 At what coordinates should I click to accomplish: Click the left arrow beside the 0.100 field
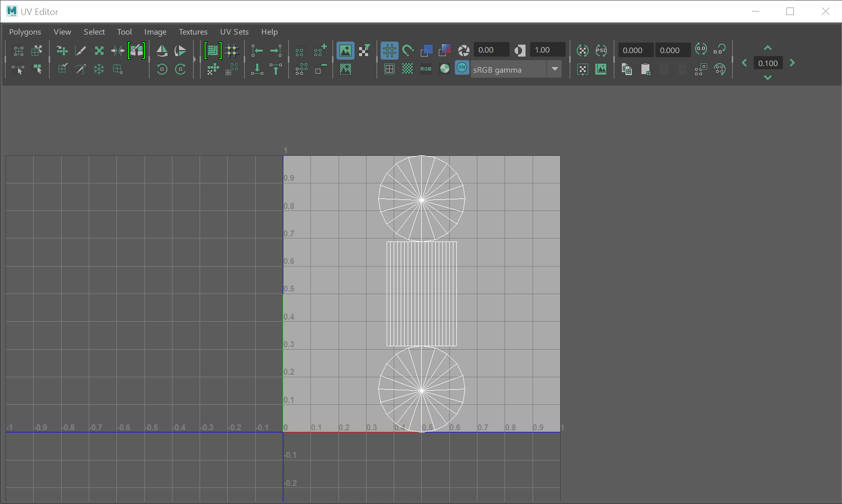click(744, 63)
